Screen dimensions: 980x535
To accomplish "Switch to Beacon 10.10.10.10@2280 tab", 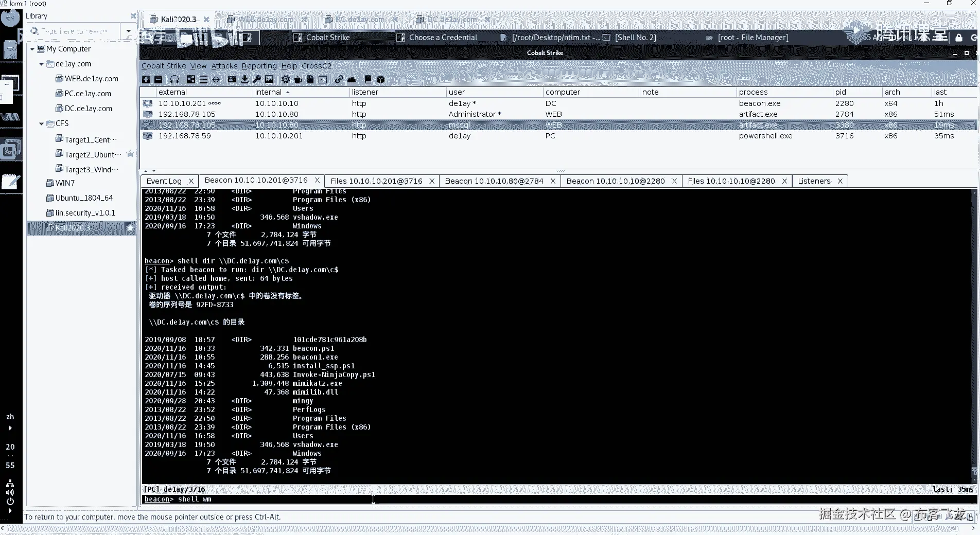I will (616, 181).
